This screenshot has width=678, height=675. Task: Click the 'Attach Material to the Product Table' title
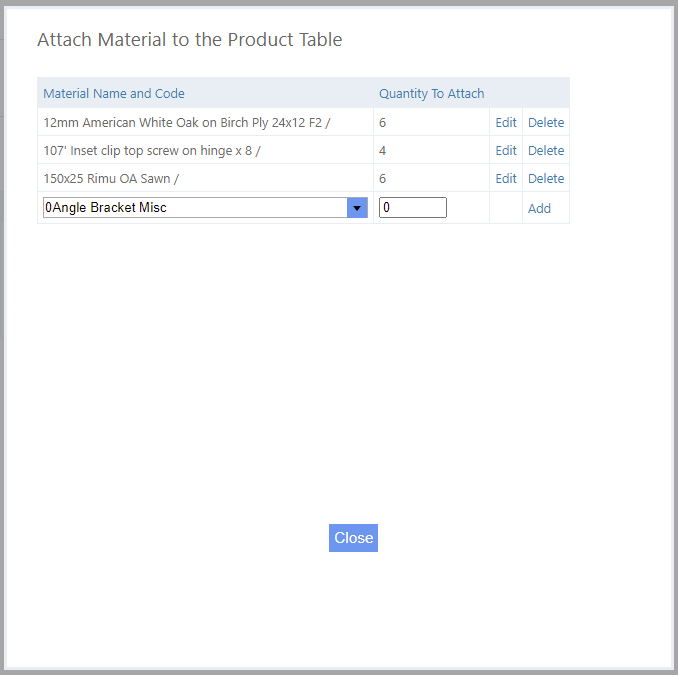tap(189, 40)
